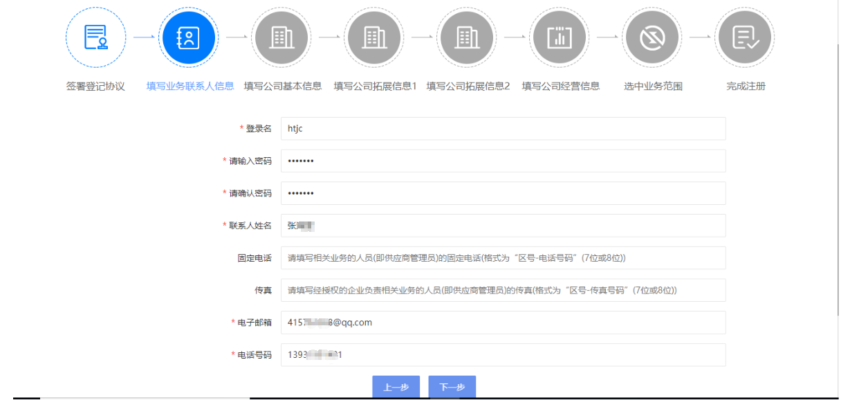Viewport: 868px width, 407px height.
Task: Open the 填写公司拓展信息2 step icon
Action: coord(466,37)
